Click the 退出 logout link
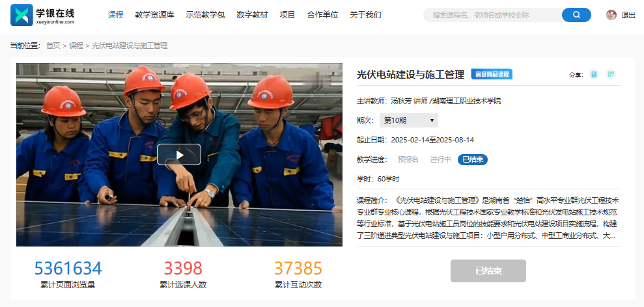 point(628,15)
